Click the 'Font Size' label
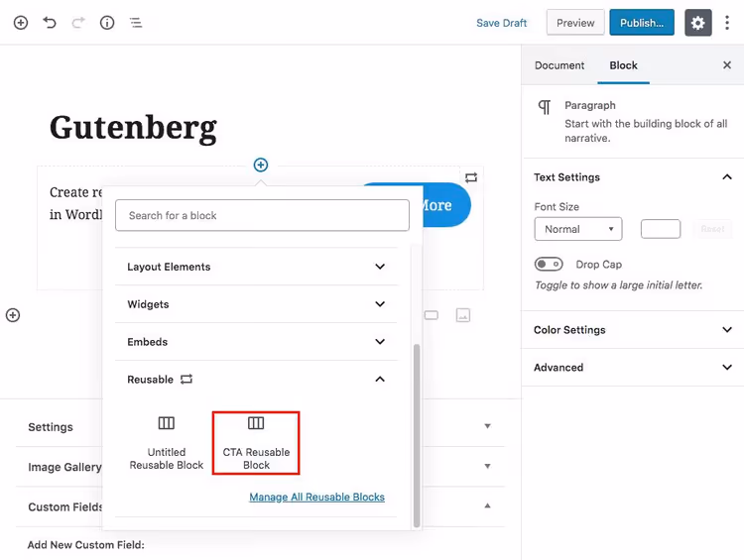744x560 pixels. click(x=557, y=207)
